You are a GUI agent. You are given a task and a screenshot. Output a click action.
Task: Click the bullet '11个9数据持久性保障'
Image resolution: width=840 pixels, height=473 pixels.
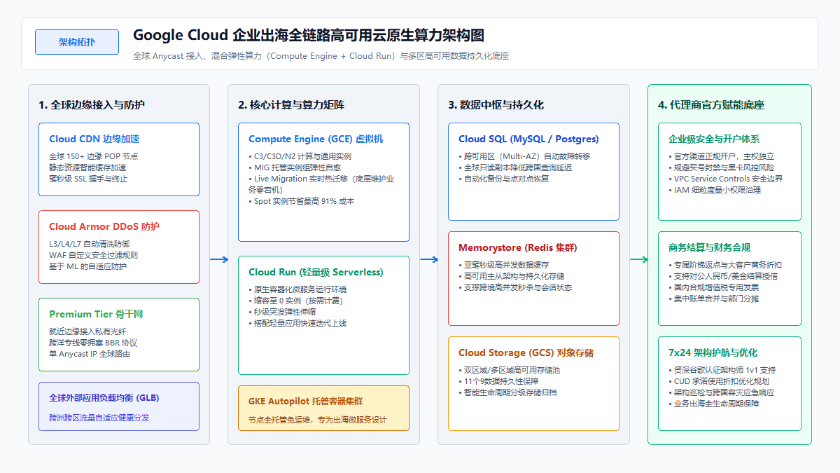[498, 381]
